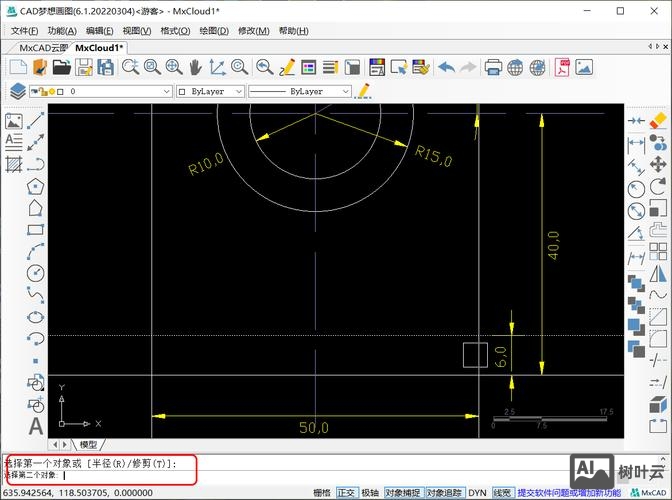The height and width of the screenshot is (500, 672).
Task: Select the Polygon drawing tool
Action: (x=36, y=186)
